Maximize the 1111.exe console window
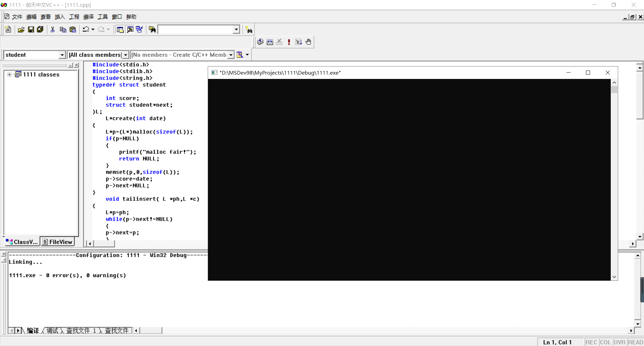 pyautogui.click(x=588, y=73)
